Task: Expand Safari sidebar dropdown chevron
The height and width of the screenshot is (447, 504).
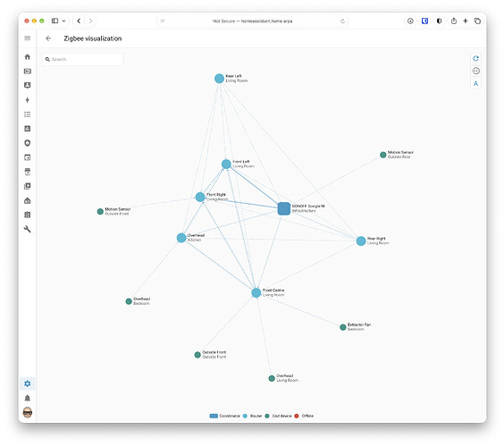Action: pyautogui.click(x=63, y=21)
